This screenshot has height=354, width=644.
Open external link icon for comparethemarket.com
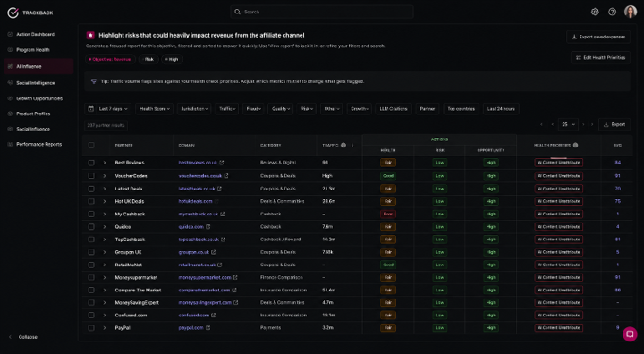[x=234, y=290]
